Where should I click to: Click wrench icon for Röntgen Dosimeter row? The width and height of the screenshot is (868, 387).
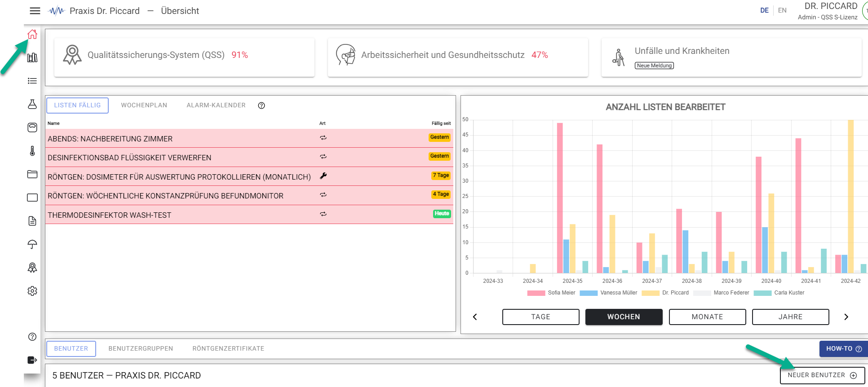323,176
